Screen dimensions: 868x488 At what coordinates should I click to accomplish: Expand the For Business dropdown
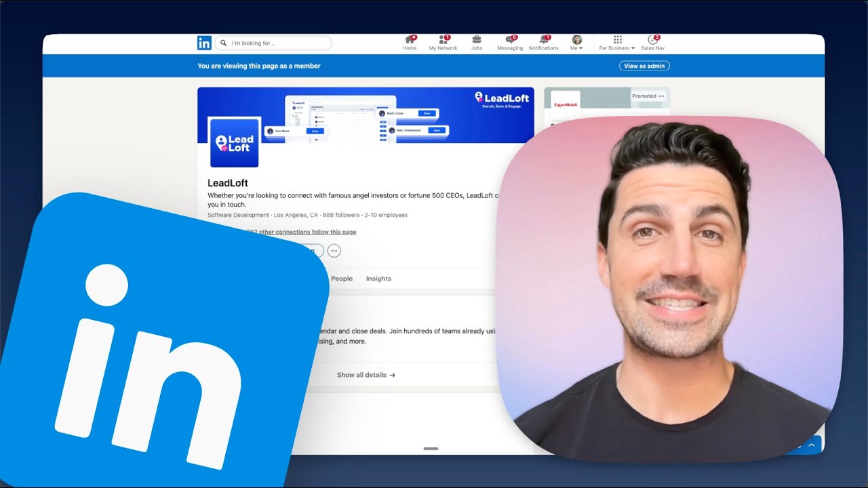point(617,43)
